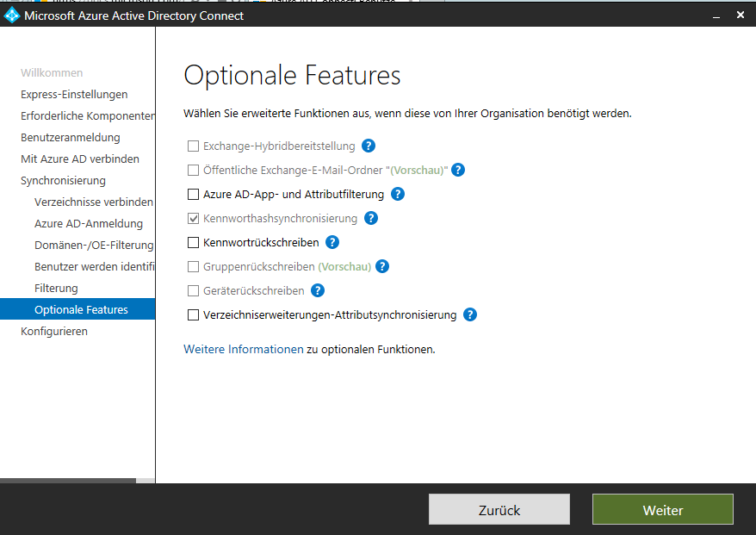Open the Verzeichnisse verbinden substep
Screen dimensions: 756x535
[94, 202]
